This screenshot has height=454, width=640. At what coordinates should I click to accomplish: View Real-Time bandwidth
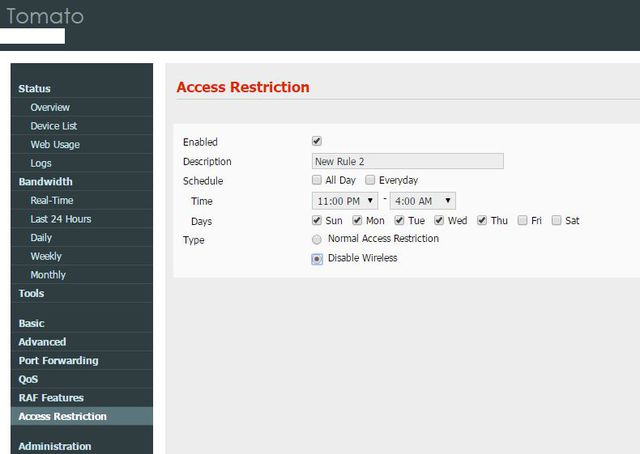click(52, 200)
